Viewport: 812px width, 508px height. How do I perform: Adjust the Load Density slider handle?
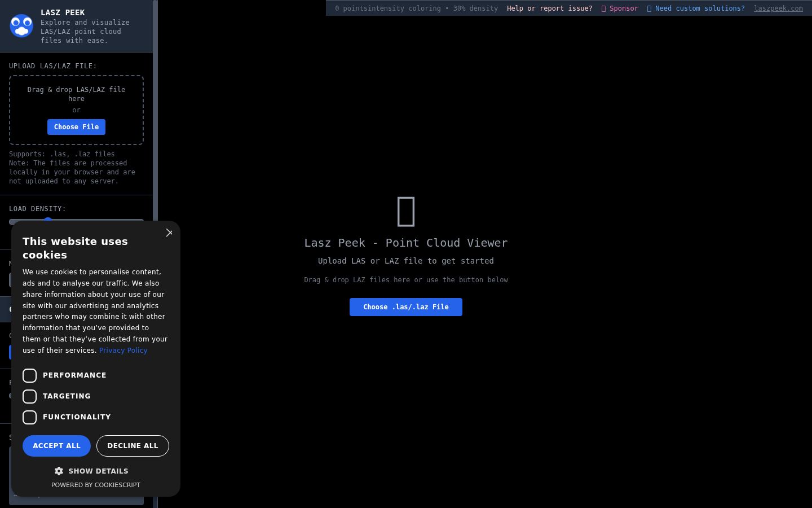pos(48,221)
